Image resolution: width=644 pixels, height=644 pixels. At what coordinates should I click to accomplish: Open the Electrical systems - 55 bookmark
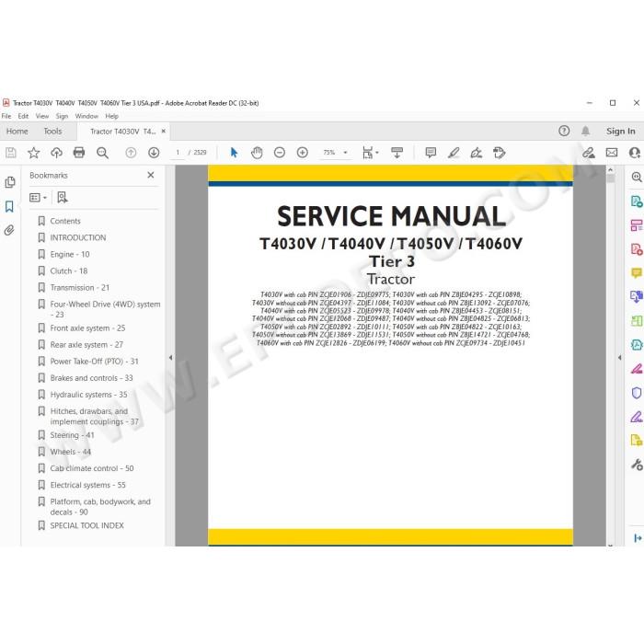(88, 485)
